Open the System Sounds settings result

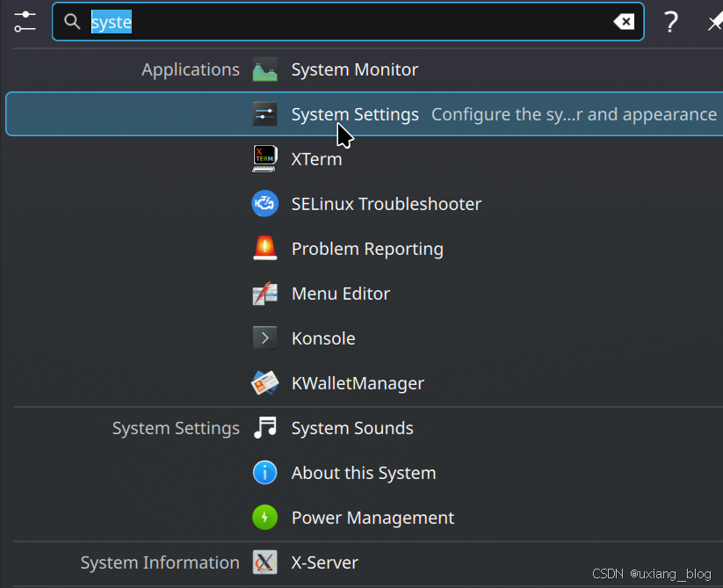click(352, 428)
